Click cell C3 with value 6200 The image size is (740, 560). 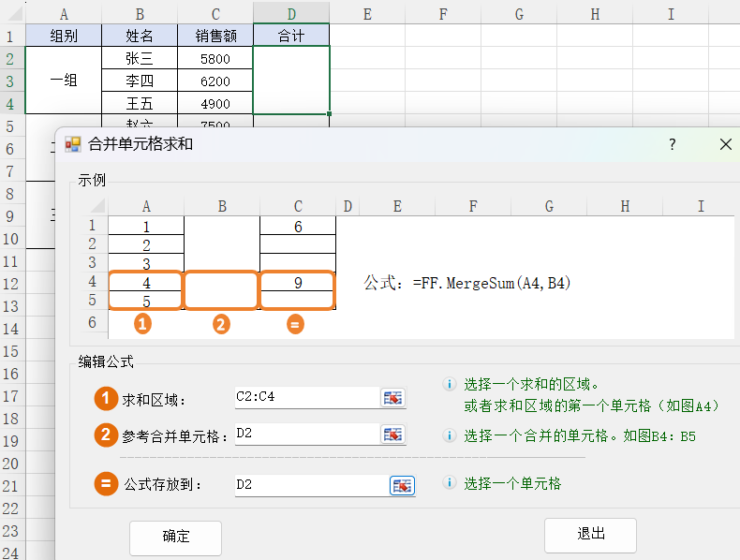point(215,81)
